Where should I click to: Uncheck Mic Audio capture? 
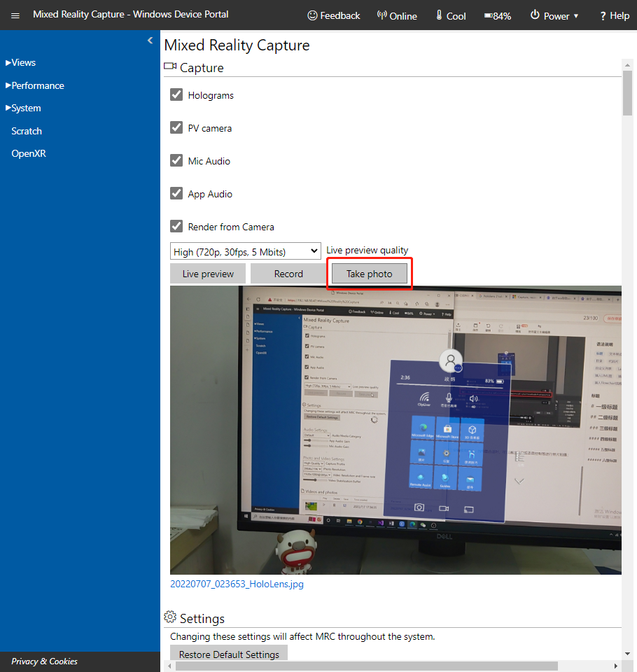click(176, 160)
